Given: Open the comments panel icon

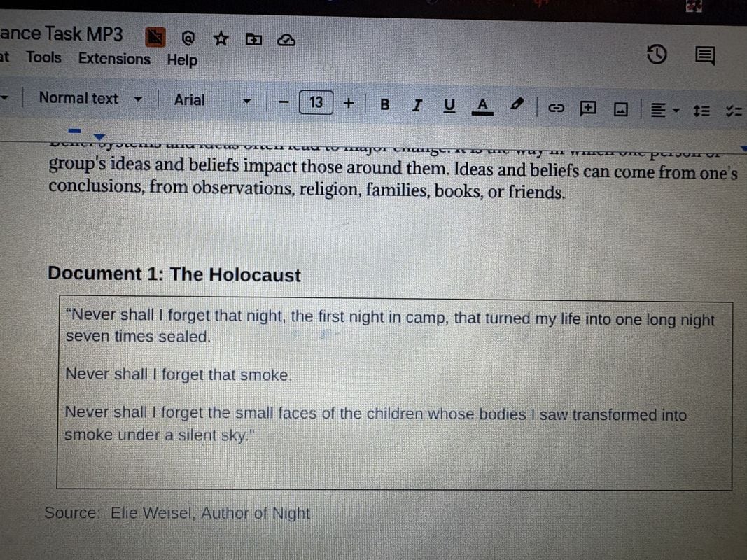Looking at the screenshot, I should pyautogui.click(x=705, y=56).
